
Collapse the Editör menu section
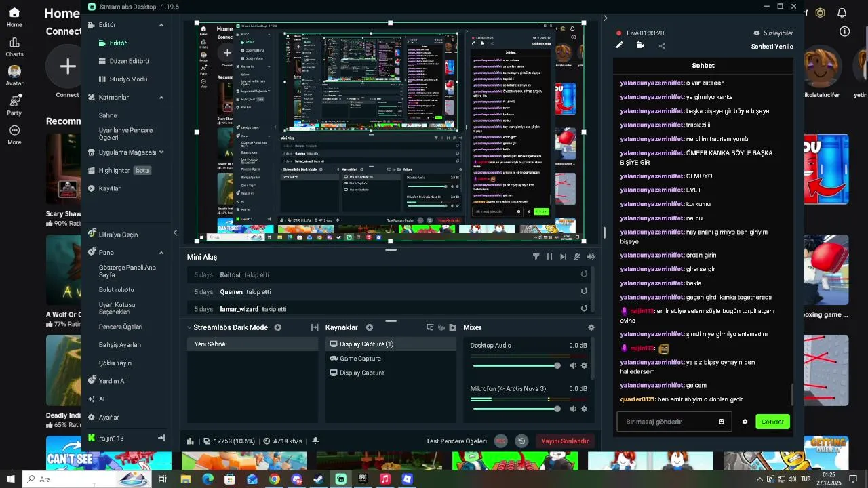(161, 25)
